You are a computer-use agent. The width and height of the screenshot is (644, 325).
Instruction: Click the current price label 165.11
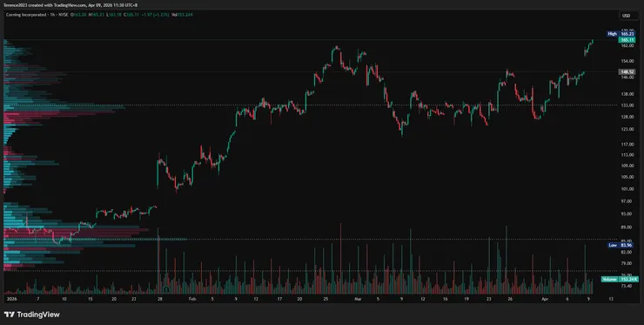[627, 40]
